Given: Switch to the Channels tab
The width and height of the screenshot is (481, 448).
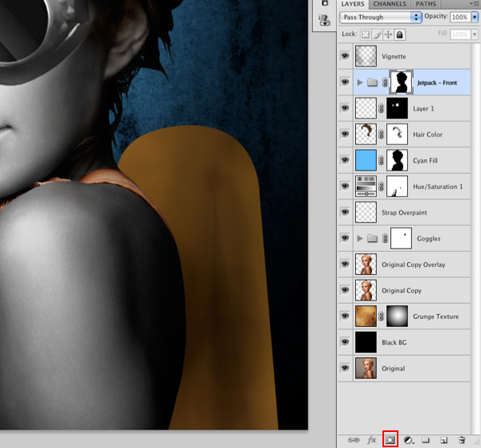Looking at the screenshot, I should click(390, 4).
